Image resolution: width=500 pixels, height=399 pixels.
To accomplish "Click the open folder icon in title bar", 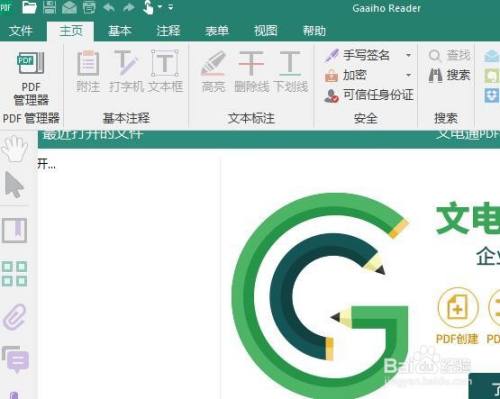I will [29, 7].
